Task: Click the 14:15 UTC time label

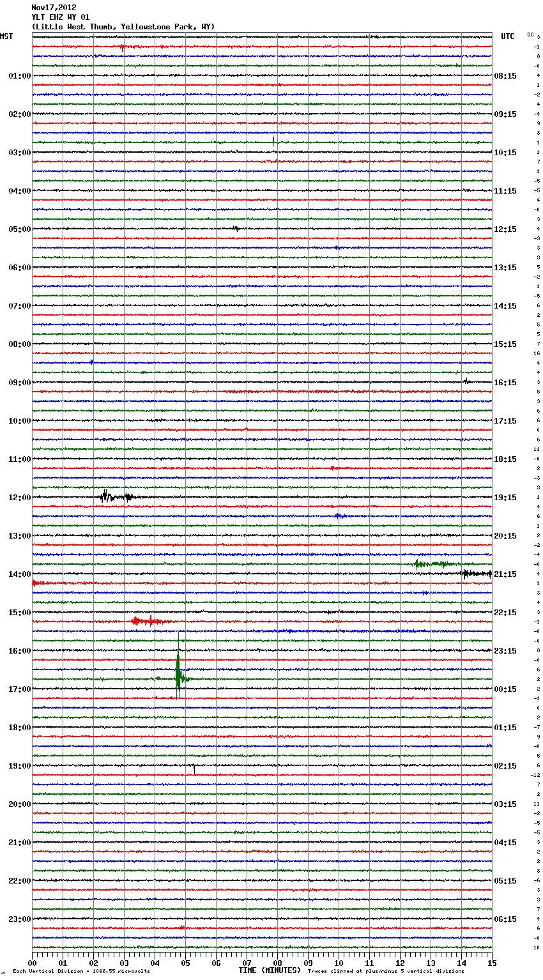Action: (505, 306)
